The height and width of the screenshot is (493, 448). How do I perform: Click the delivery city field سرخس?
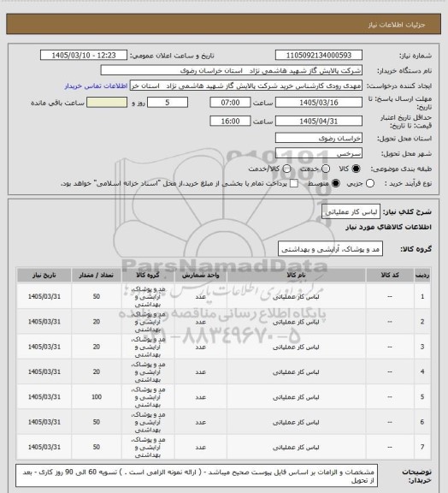(x=319, y=153)
